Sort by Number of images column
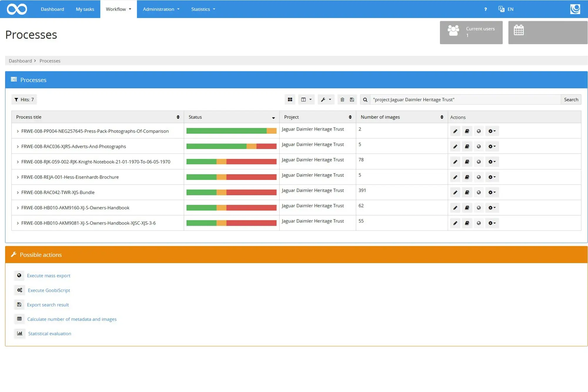 click(x=442, y=117)
